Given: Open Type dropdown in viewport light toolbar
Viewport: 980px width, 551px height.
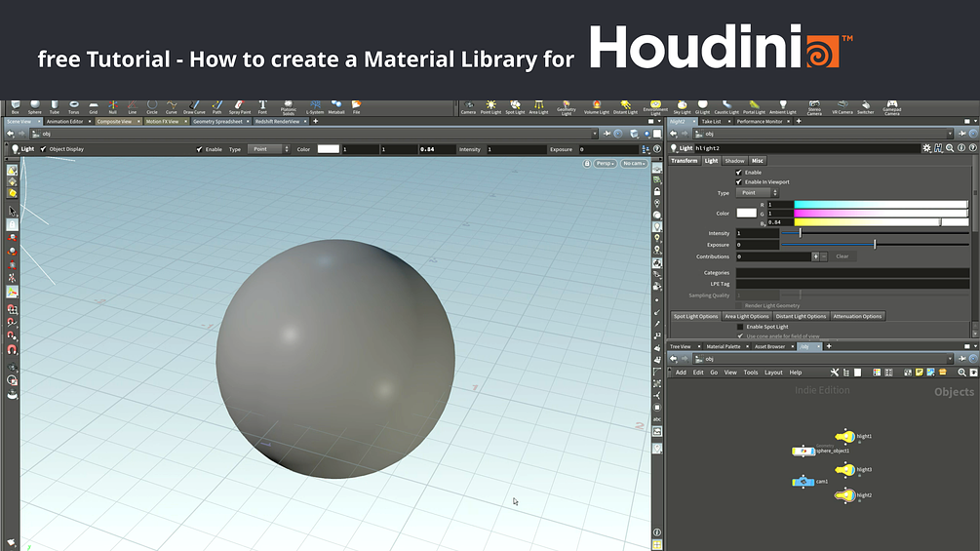Looking at the screenshot, I should pos(268,149).
